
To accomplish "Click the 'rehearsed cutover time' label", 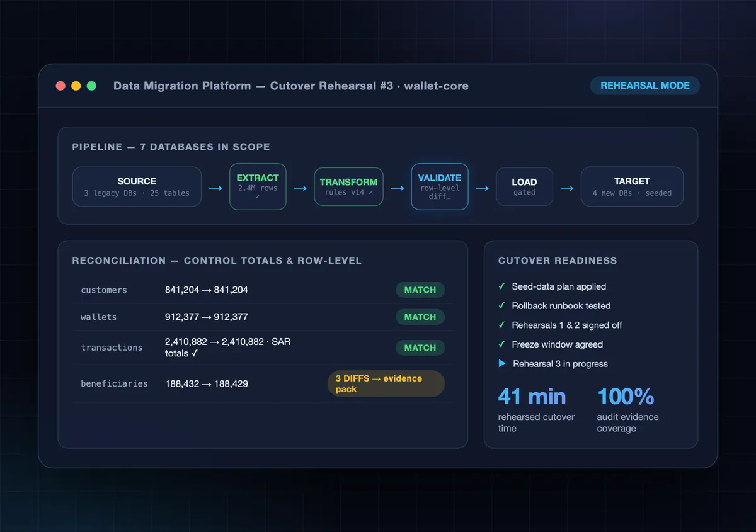I will pyautogui.click(x=536, y=422).
